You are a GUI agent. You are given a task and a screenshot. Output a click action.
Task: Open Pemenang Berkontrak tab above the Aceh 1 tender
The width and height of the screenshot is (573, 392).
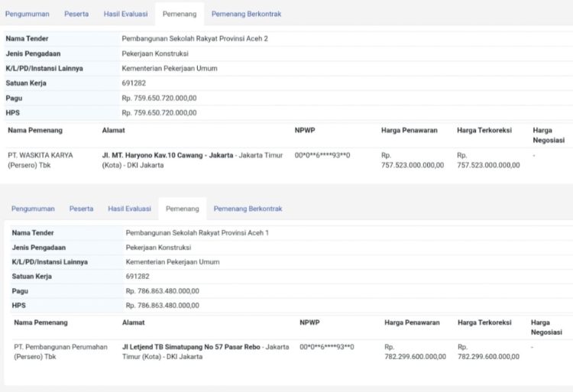[x=248, y=209]
